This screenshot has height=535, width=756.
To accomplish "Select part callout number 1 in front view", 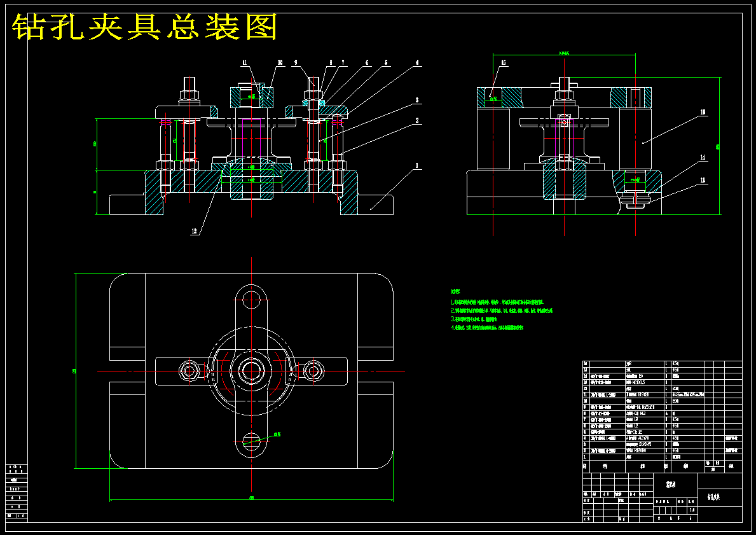I will (x=417, y=165).
